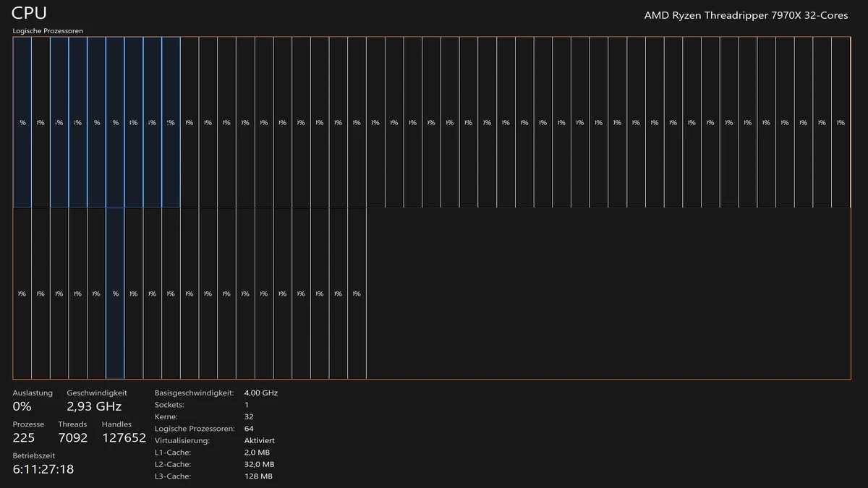Click the L3-Cache: label
868x488 pixels.
pyautogui.click(x=172, y=476)
